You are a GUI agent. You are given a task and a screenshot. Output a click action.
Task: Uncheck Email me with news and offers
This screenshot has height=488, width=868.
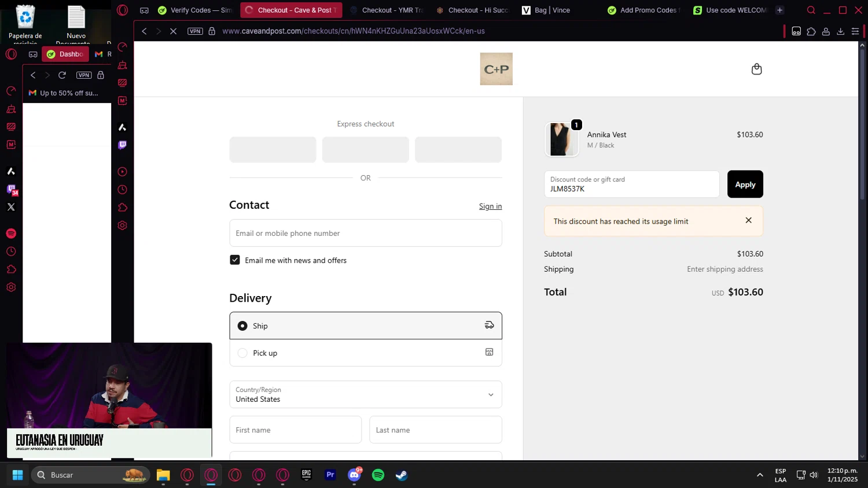[x=235, y=260]
